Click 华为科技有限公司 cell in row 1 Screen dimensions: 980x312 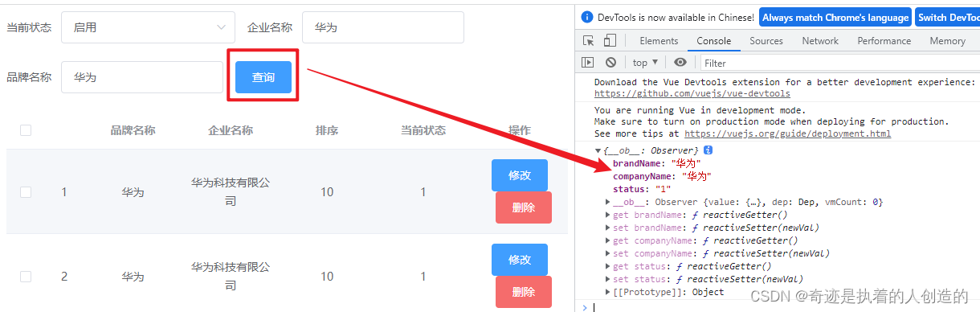(231, 191)
